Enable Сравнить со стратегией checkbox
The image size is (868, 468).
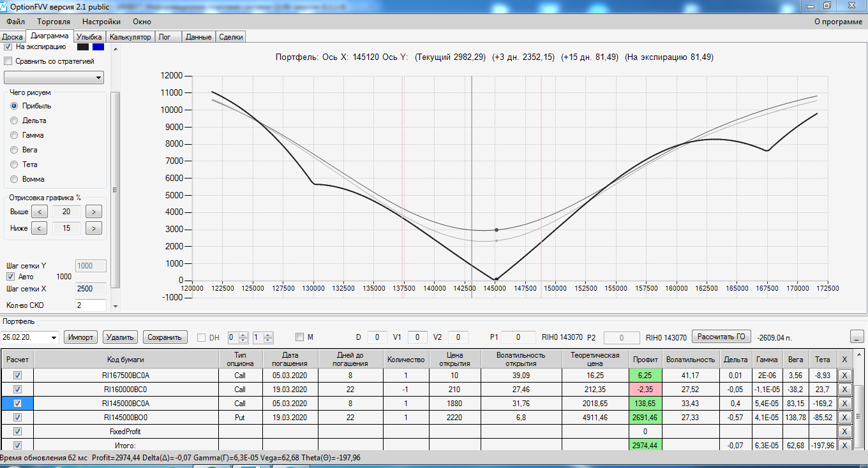[x=8, y=61]
